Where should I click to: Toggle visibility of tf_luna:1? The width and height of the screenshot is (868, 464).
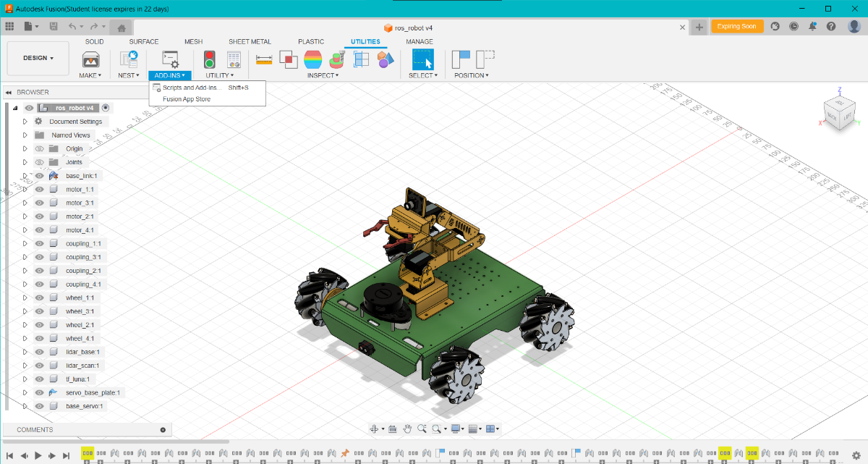(x=40, y=379)
